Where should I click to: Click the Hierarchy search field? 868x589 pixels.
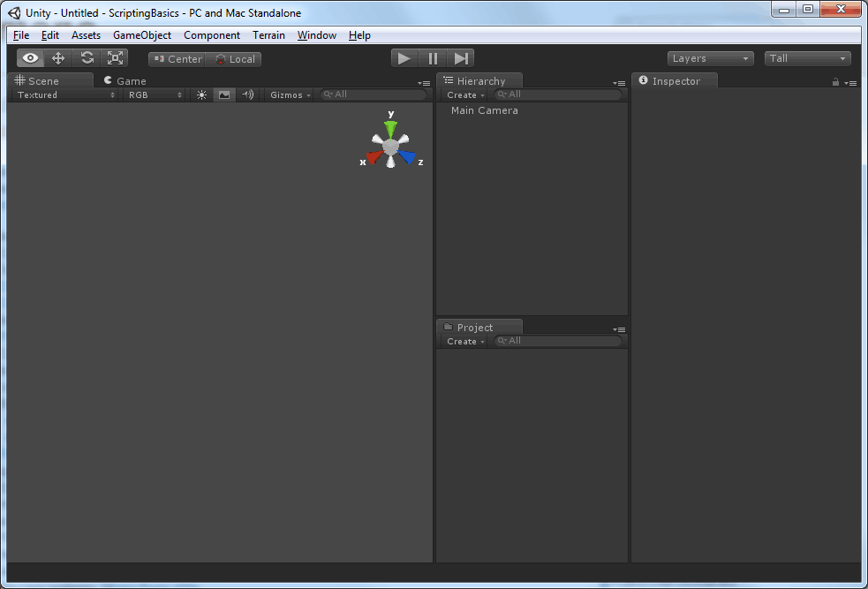[558, 94]
